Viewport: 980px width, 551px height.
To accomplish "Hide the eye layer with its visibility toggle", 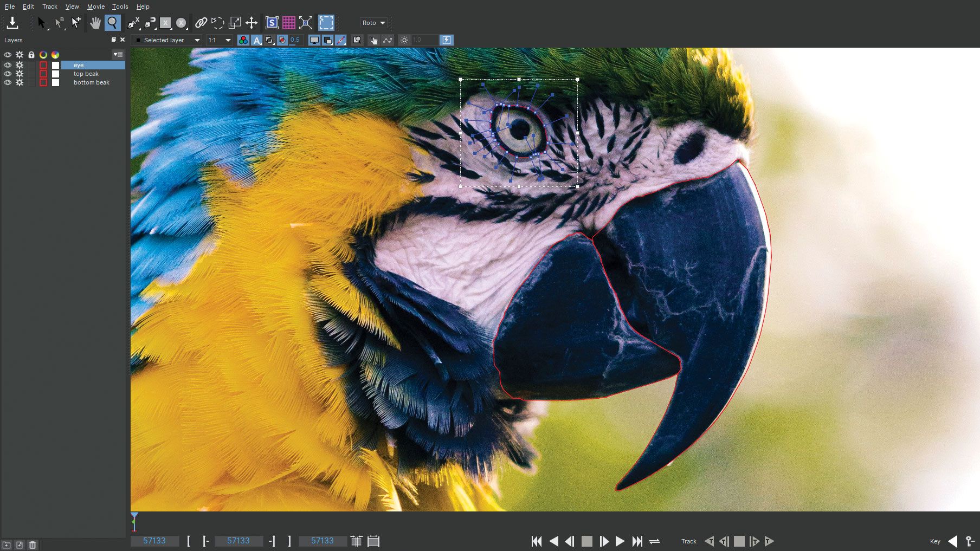I will pyautogui.click(x=8, y=65).
